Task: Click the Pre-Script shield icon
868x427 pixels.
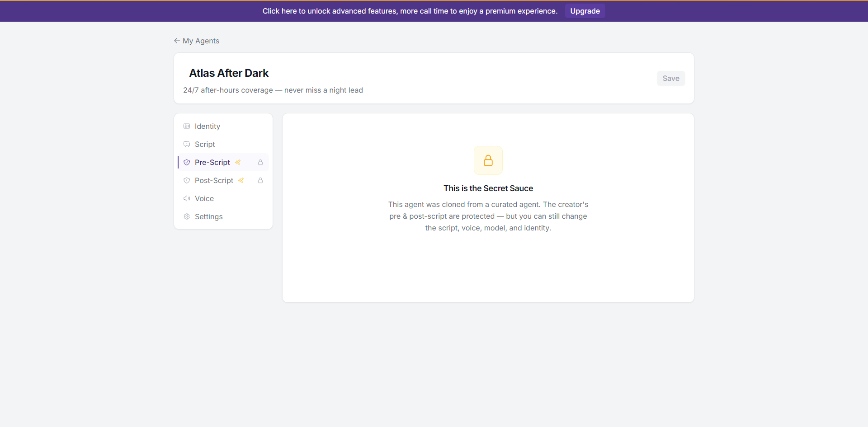Action: [x=187, y=162]
